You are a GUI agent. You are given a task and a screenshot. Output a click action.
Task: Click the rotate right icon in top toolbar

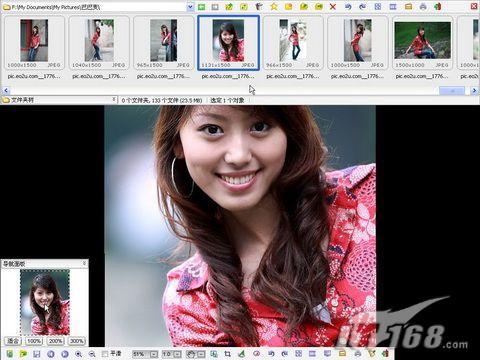pyautogui.click(x=362, y=6)
